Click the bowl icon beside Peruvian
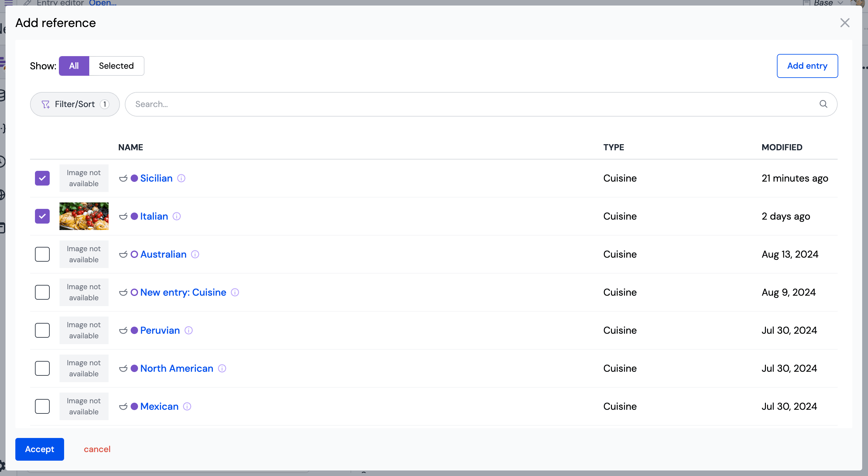868x476 pixels. coord(123,331)
